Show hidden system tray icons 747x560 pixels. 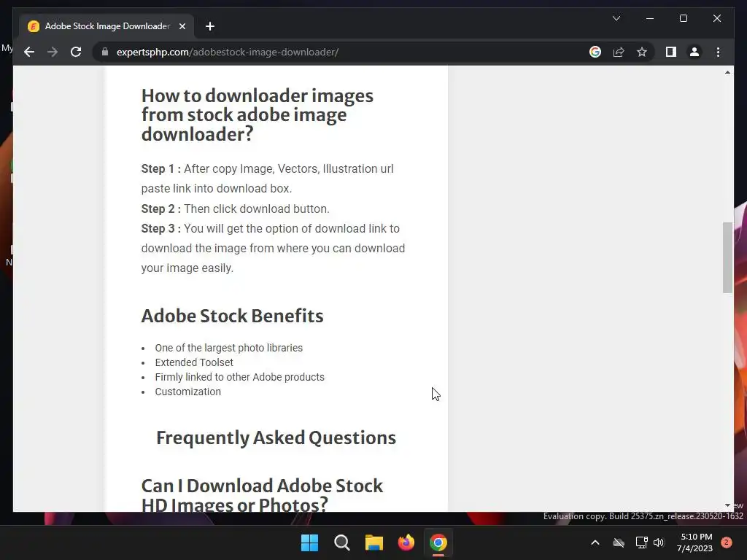pyautogui.click(x=595, y=542)
